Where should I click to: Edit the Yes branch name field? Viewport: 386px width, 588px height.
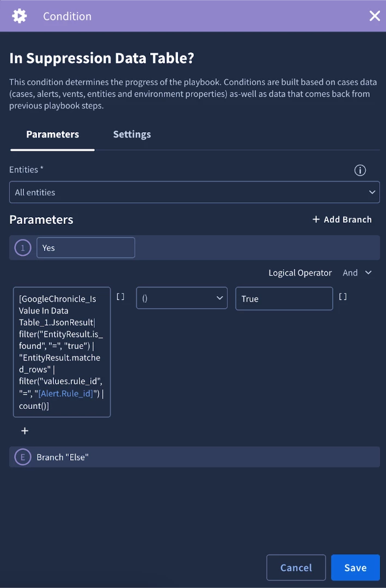pos(85,248)
